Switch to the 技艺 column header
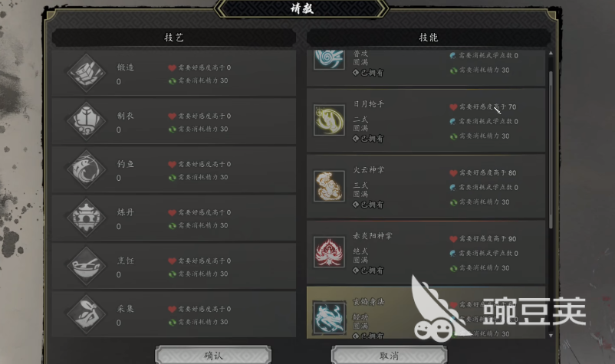 point(174,38)
